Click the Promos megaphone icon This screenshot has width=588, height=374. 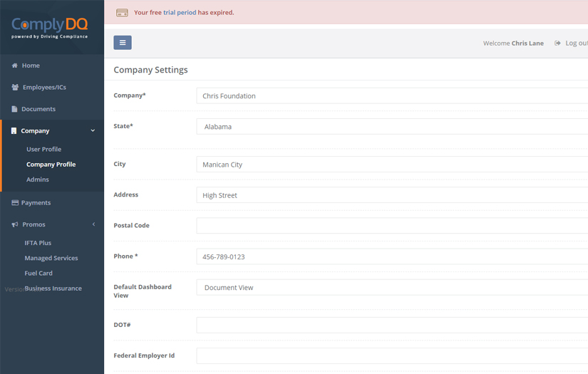coord(15,224)
